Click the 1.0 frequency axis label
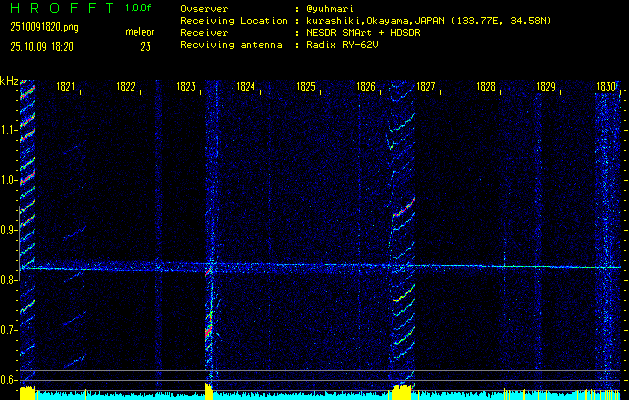The height and width of the screenshot is (400, 629). 9,180
